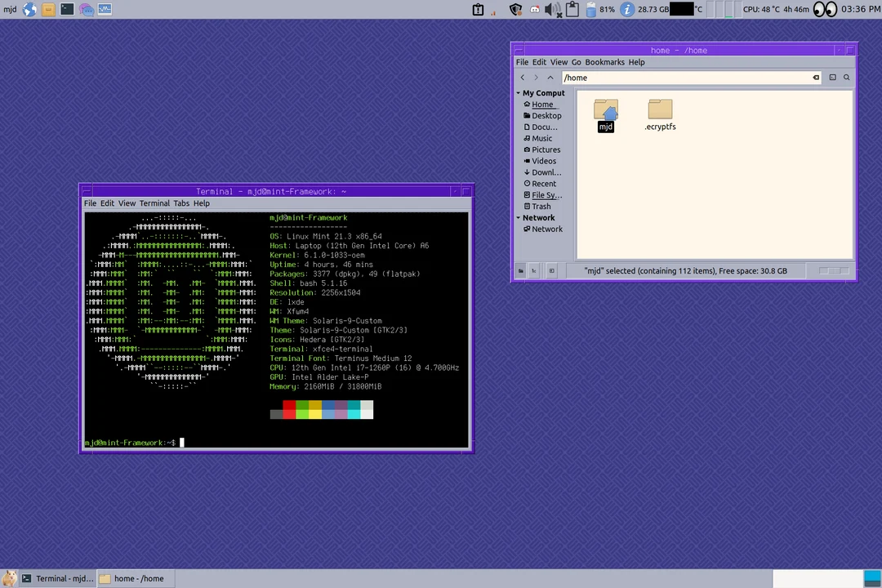The width and height of the screenshot is (882, 588).
Task: Click the search icon in the file manager
Action: point(846,77)
